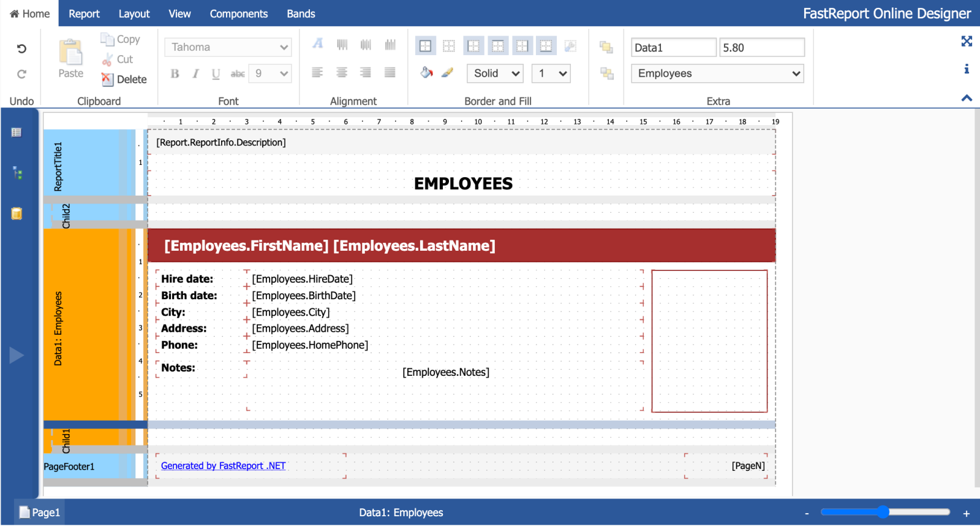Click the Undo arrow icon
This screenshot has height=526, width=980.
[x=21, y=48]
